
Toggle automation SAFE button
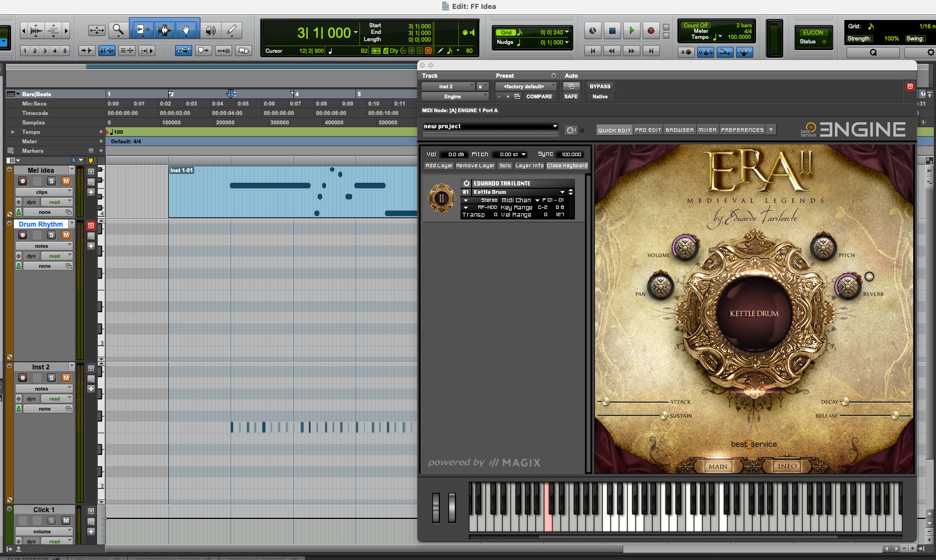point(571,97)
